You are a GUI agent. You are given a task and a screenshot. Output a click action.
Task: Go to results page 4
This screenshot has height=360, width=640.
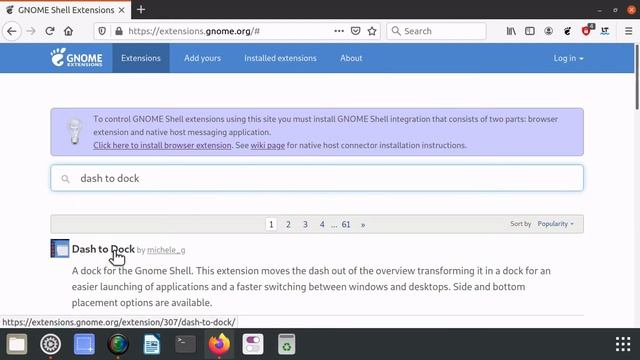coord(322,224)
